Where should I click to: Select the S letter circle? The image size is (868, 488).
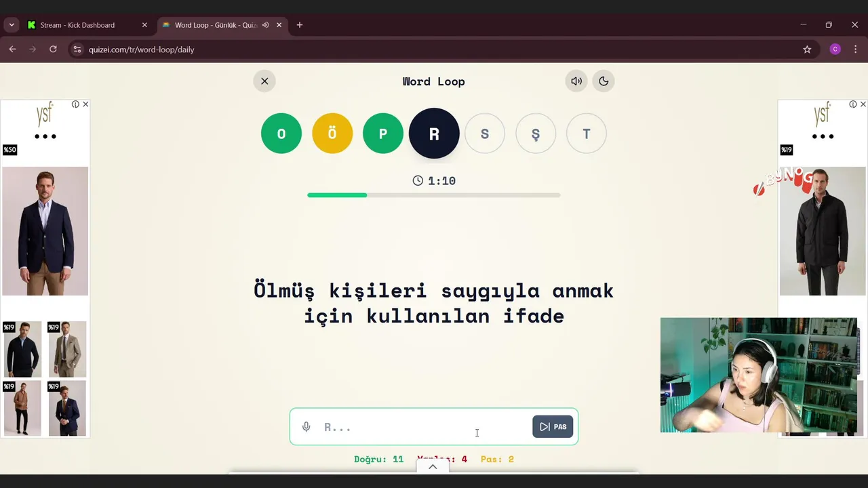tap(485, 134)
